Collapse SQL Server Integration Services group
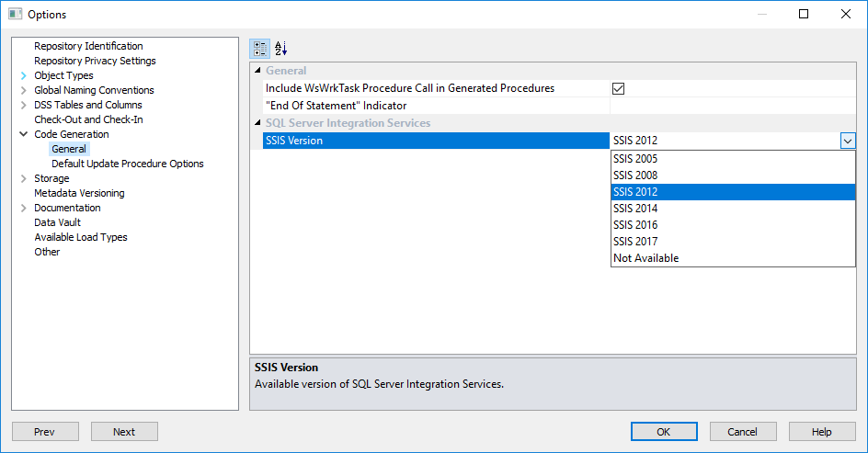Viewport: 868px width, 453px height. pyautogui.click(x=257, y=123)
